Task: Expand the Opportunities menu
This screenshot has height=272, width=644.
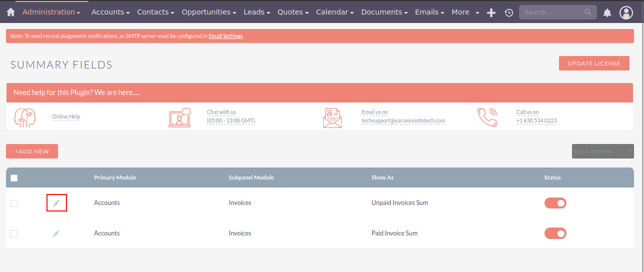Action: 209,12
